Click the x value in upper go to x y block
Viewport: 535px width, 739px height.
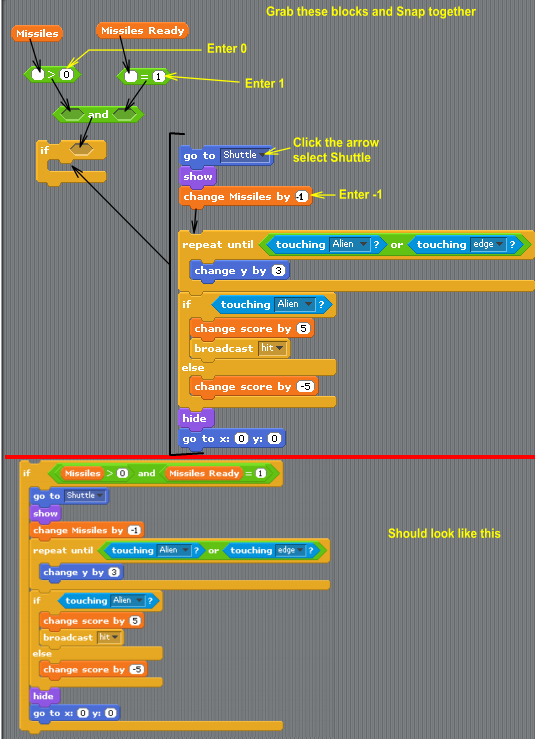coord(241,439)
